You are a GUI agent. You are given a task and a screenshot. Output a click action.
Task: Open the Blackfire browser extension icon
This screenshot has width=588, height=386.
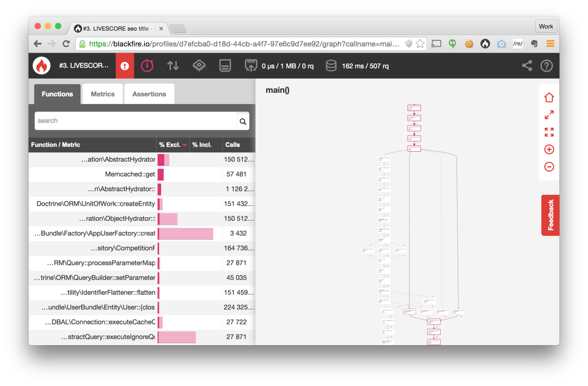point(485,44)
